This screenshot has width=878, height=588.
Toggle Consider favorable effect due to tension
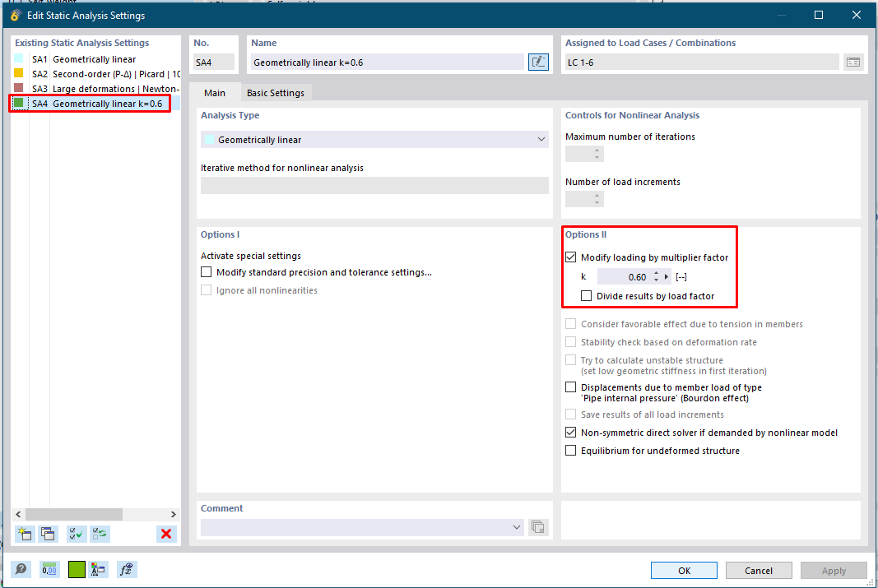point(570,324)
